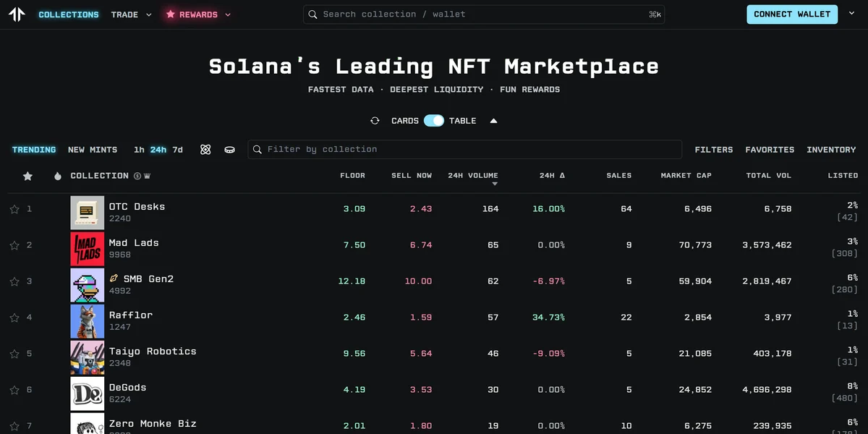This screenshot has height=434, width=868.
Task: Favorite Mad Lads with its star
Action: pyautogui.click(x=14, y=245)
